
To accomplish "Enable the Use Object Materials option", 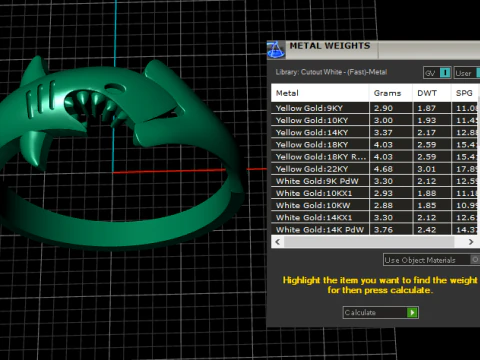I will 431,260.
